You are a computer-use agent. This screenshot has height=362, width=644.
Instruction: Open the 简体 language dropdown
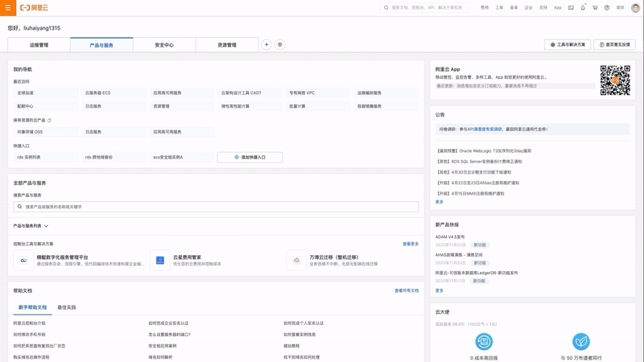tap(620, 7)
